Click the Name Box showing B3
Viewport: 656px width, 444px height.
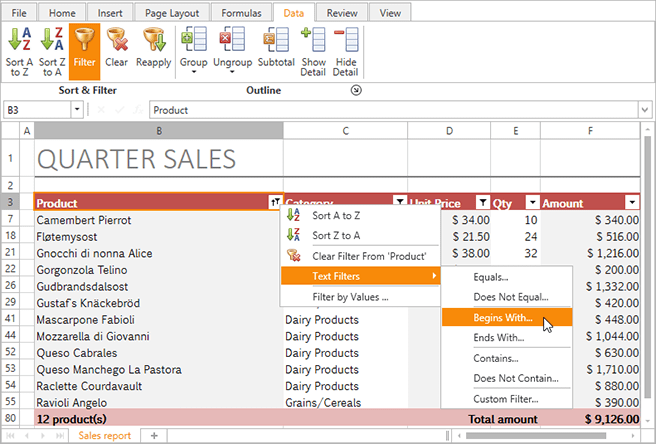[x=38, y=110]
